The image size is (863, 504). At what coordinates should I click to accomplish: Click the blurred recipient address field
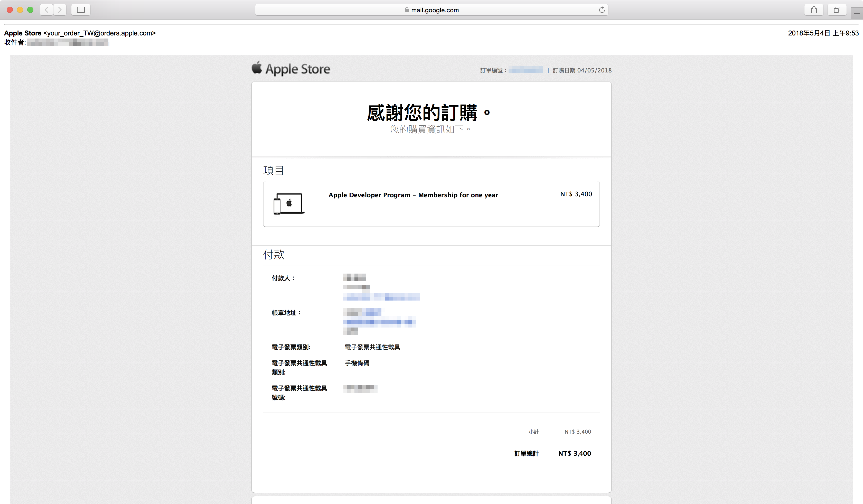68,42
